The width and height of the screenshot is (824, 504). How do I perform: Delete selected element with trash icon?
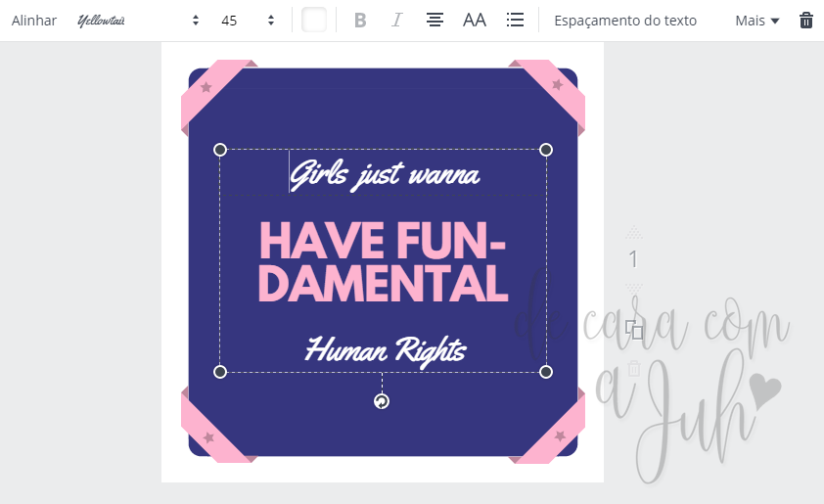(806, 21)
